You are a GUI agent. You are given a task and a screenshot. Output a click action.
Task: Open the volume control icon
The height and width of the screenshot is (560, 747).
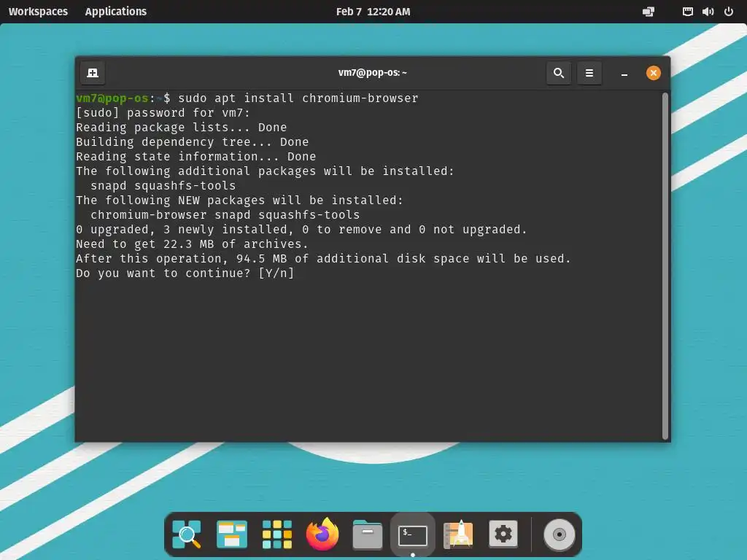coord(708,12)
